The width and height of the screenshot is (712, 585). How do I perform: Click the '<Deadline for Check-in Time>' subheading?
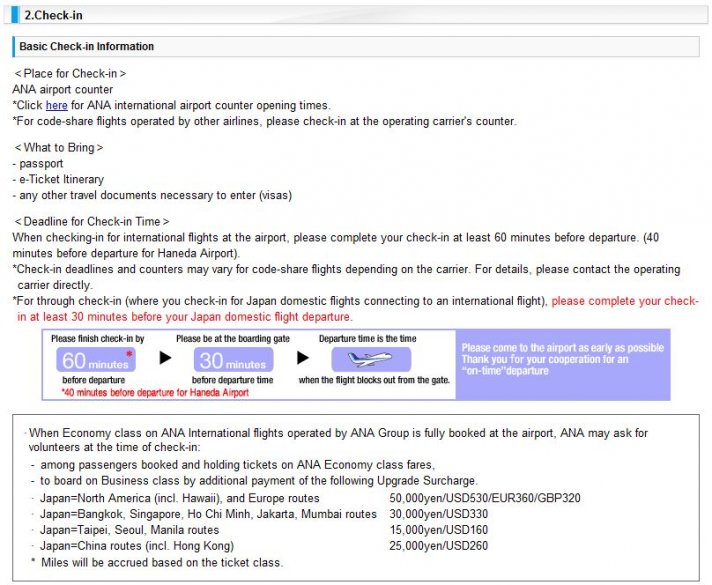pyautogui.click(x=91, y=222)
